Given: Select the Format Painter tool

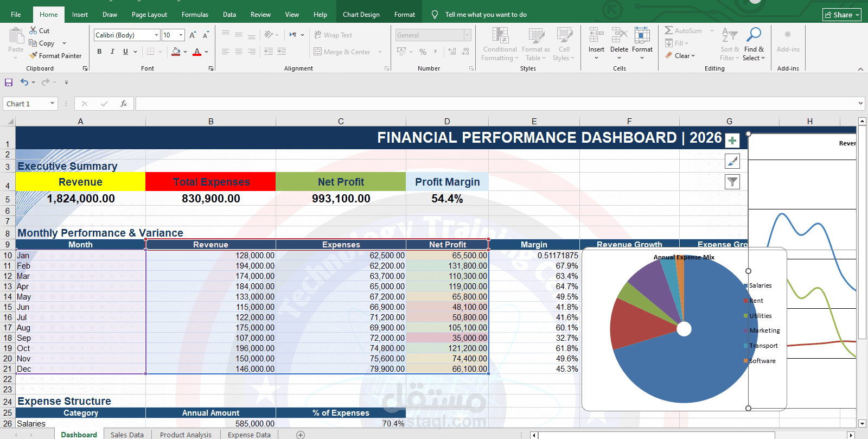Looking at the screenshot, I should [x=56, y=55].
